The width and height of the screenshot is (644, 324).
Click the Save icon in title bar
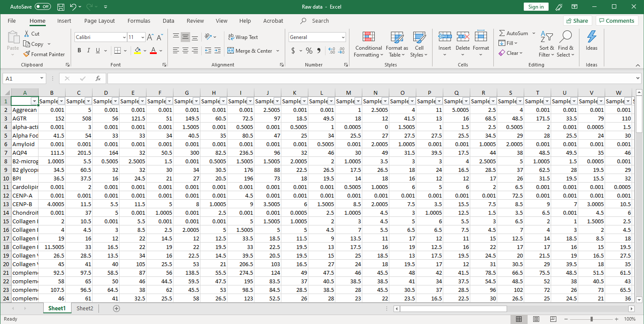coord(61,7)
